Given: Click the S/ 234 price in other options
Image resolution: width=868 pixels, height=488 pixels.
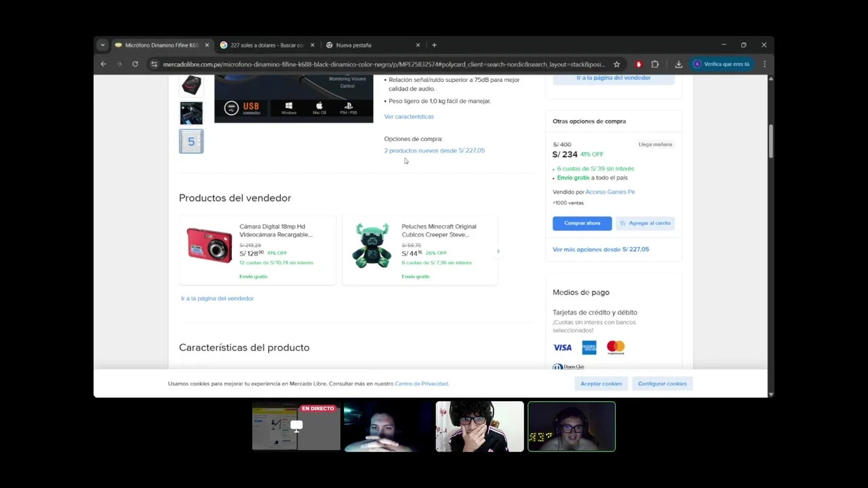Looking at the screenshot, I should 565,155.
